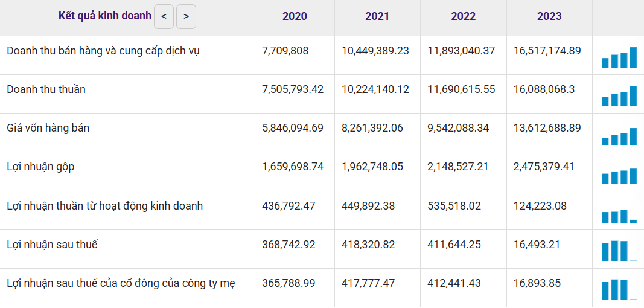Open the Lợi nhuận sau thuế chart icon
The width and height of the screenshot is (644, 308).
pos(619,251)
